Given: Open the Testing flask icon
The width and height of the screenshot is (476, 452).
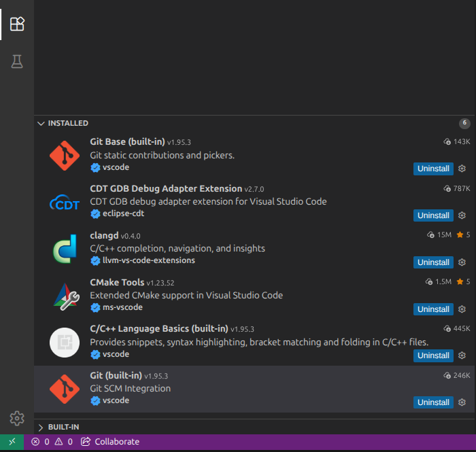Looking at the screenshot, I should pyautogui.click(x=17, y=62).
